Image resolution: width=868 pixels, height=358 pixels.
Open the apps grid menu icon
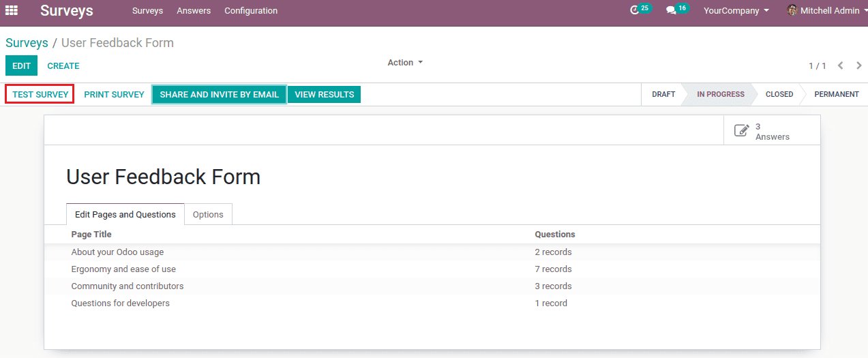11,10
